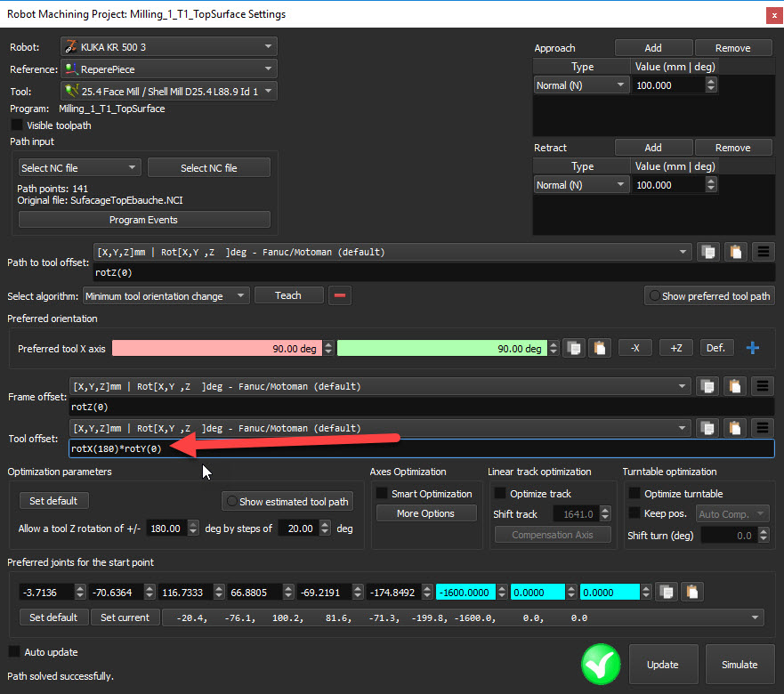This screenshot has height=694, width=784.
Task: Copy the Path to tool offset values
Action: (x=708, y=252)
